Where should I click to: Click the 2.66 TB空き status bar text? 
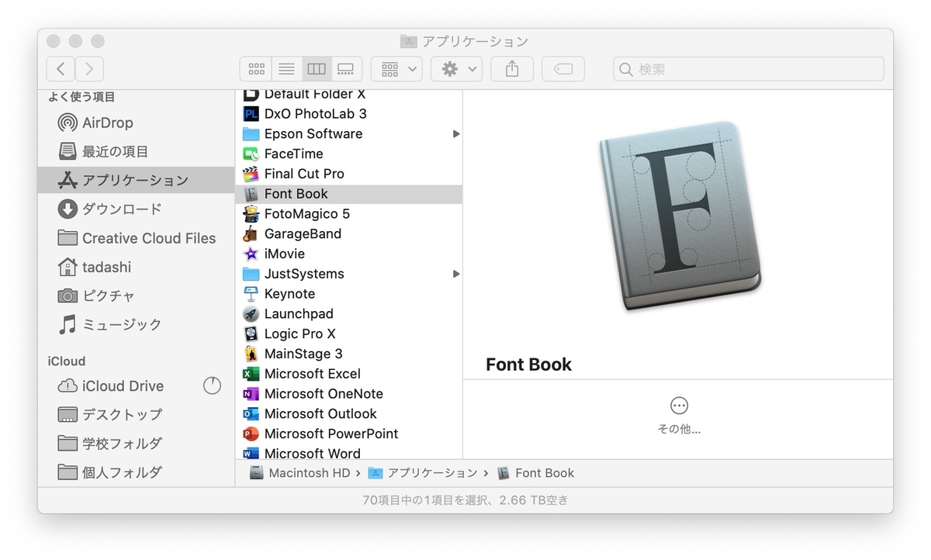[x=534, y=500]
